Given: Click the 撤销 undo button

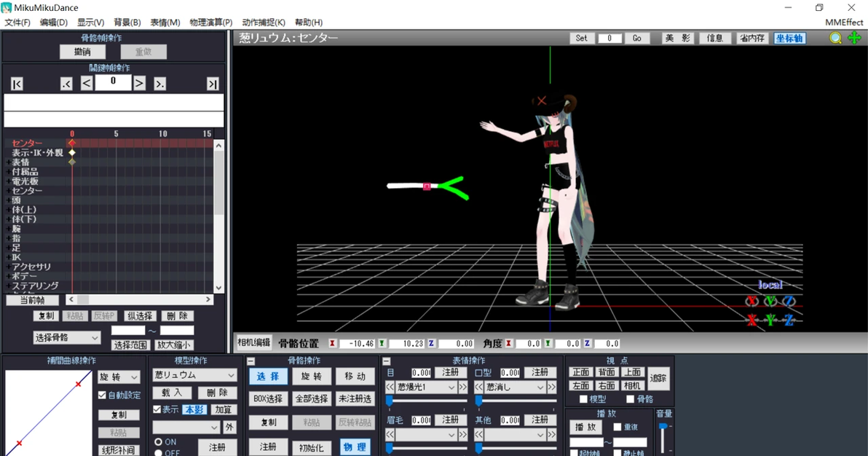Looking at the screenshot, I should pyautogui.click(x=82, y=52).
